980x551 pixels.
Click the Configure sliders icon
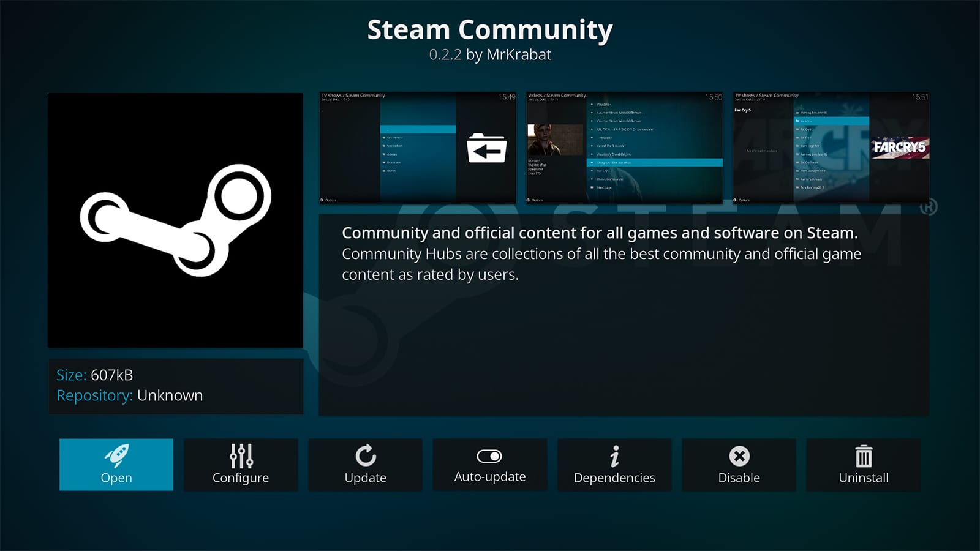(241, 455)
